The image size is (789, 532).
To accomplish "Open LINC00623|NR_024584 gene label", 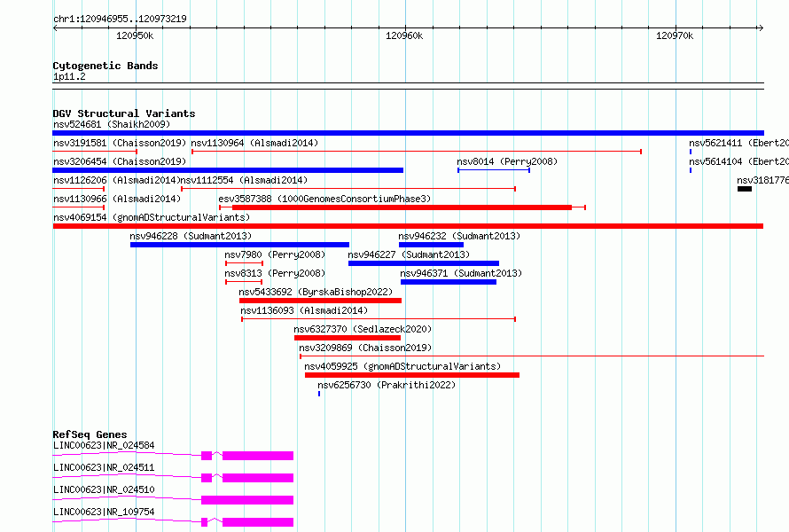I will pyautogui.click(x=104, y=445).
